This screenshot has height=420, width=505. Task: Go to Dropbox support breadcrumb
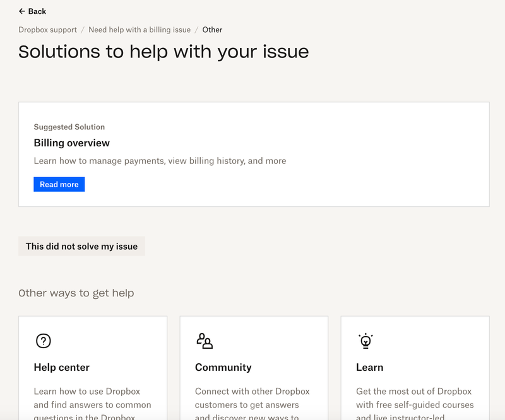pyautogui.click(x=47, y=30)
